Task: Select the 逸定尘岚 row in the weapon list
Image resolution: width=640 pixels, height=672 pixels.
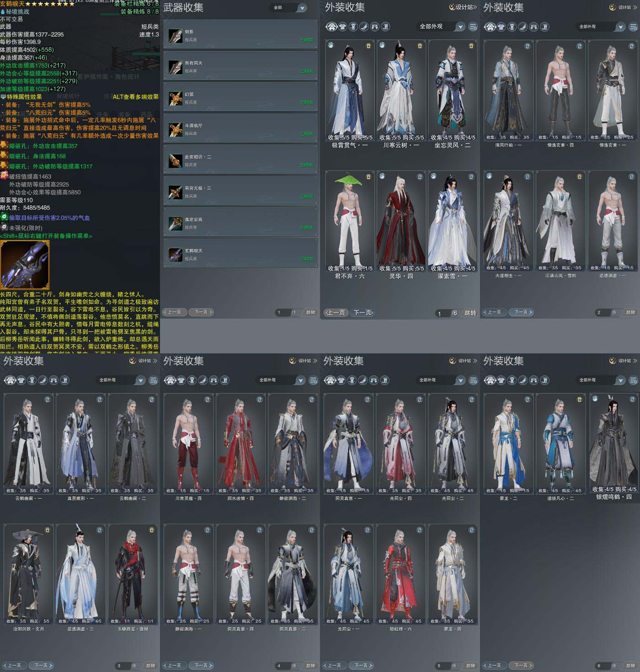Action: (240, 223)
